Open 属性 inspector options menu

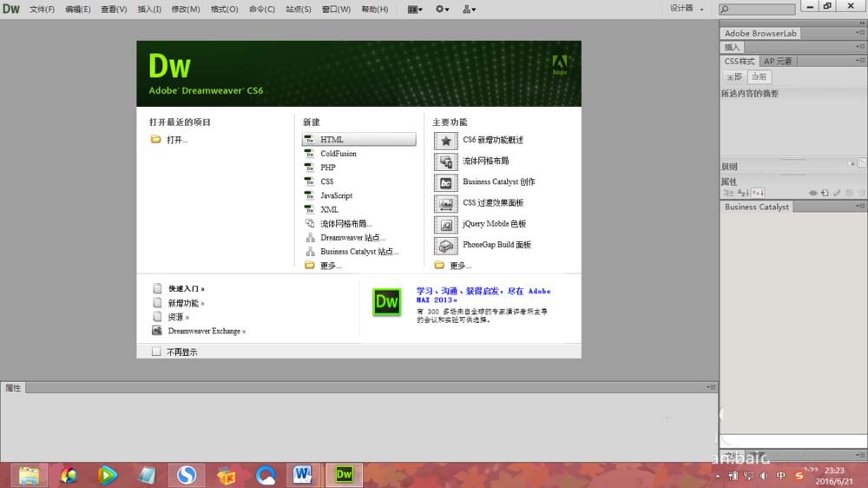pos(712,387)
